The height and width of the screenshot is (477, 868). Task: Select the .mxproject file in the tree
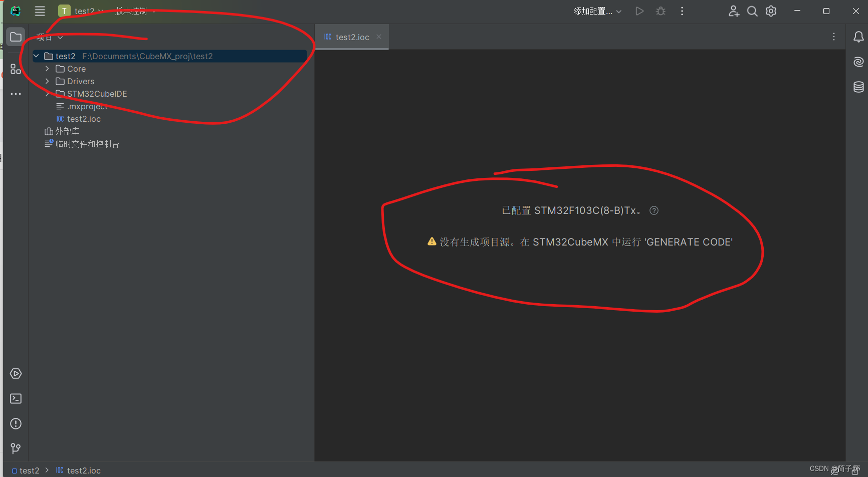point(88,106)
